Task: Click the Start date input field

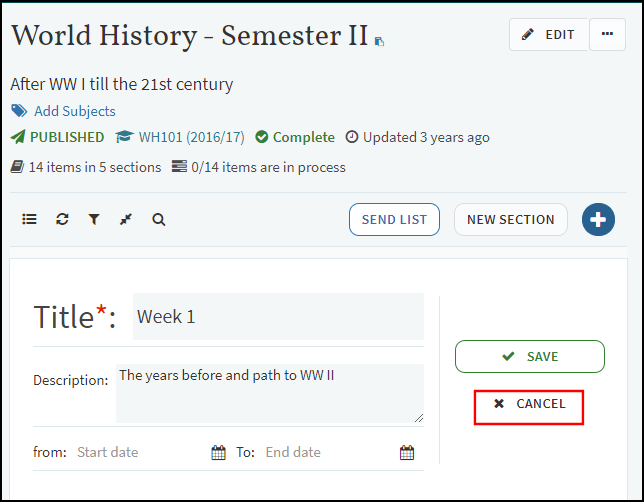Action: pyautogui.click(x=140, y=453)
